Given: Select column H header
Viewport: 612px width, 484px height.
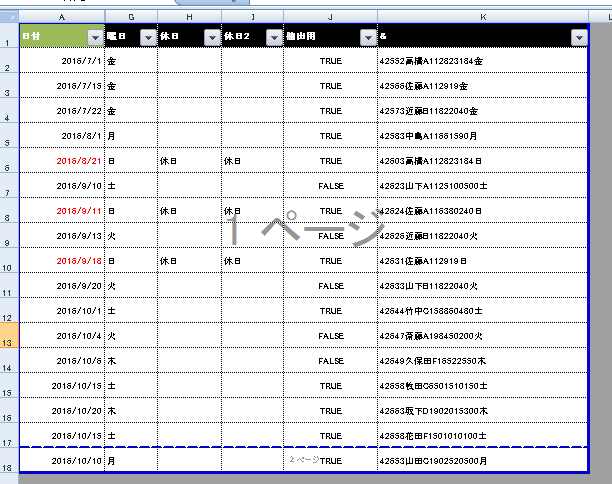Looking at the screenshot, I should [189, 17].
